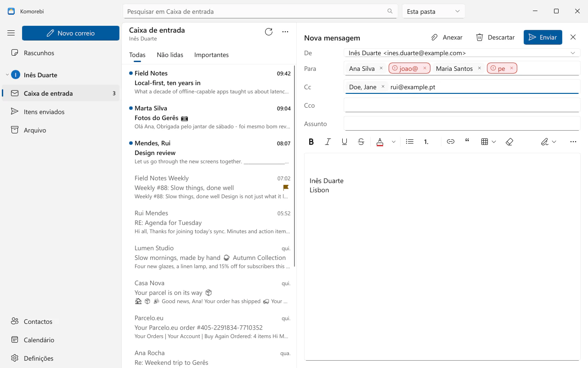Discard the draft with Descartar

click(x=495, y=37)
